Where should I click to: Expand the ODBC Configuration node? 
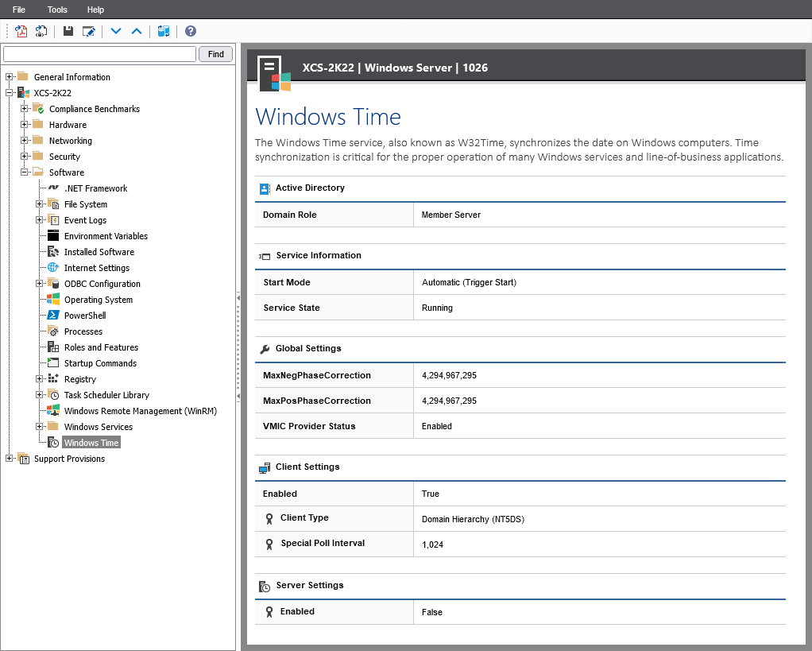tap(40, 283)
